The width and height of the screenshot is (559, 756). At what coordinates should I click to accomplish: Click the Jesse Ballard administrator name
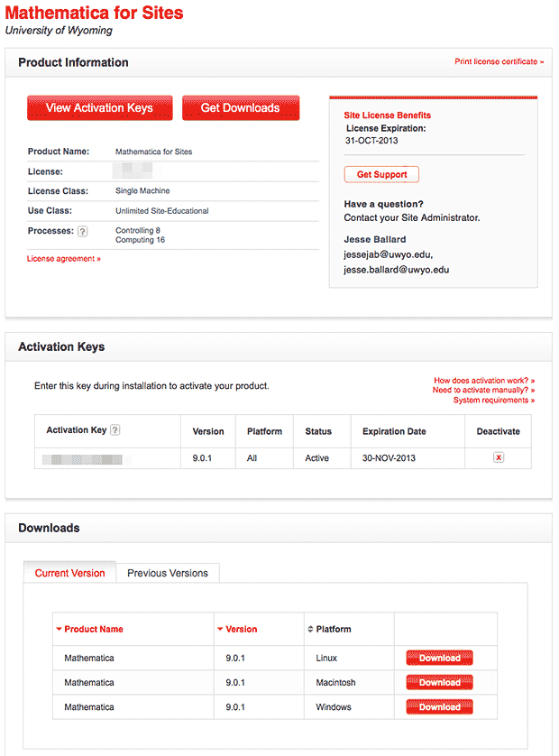point(375,240)
